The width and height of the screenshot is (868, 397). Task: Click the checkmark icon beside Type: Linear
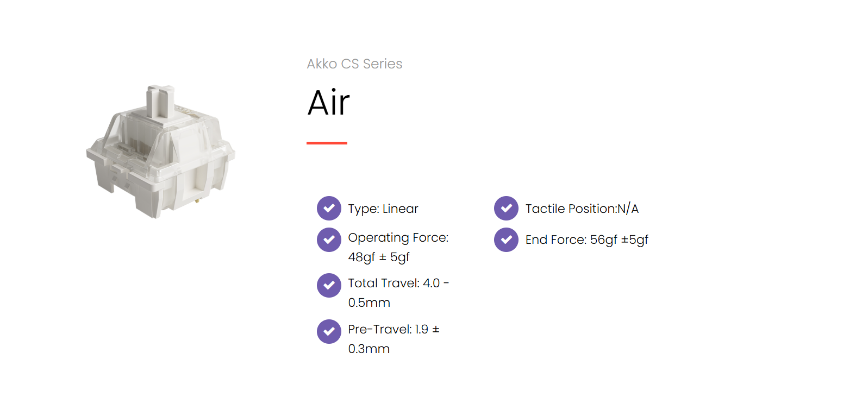[329, 209]
